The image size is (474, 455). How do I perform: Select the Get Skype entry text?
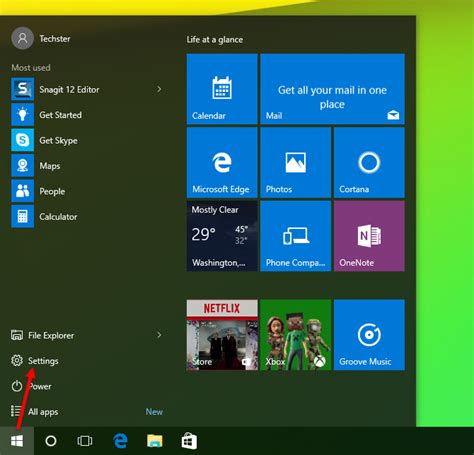(x=58, y=141)
